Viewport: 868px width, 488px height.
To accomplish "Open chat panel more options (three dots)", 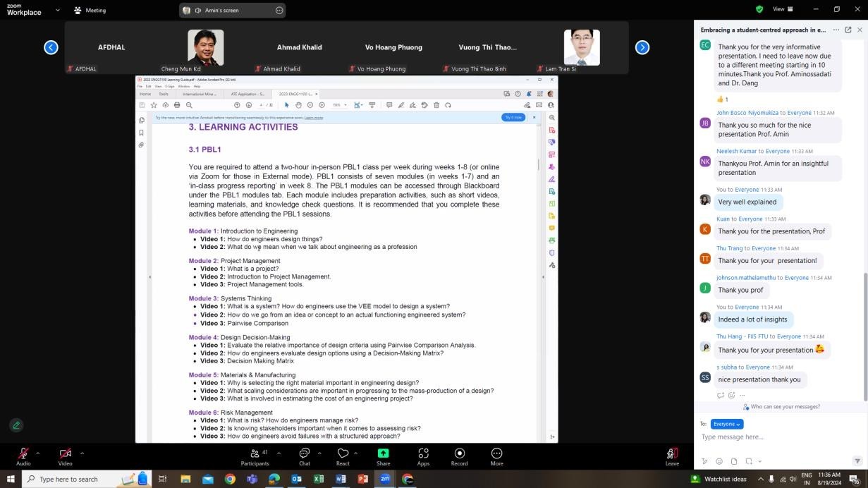I will pyautogui.click(x=836, y=30).
